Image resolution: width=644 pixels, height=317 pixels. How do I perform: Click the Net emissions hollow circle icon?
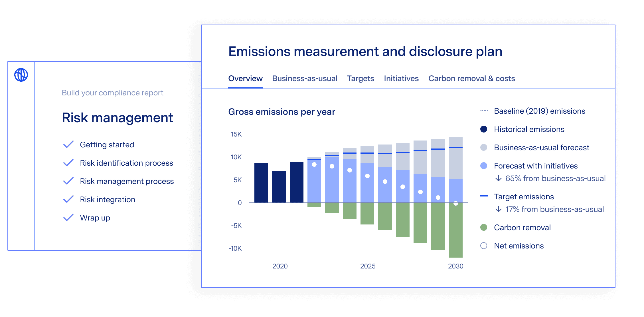point(484,246)
